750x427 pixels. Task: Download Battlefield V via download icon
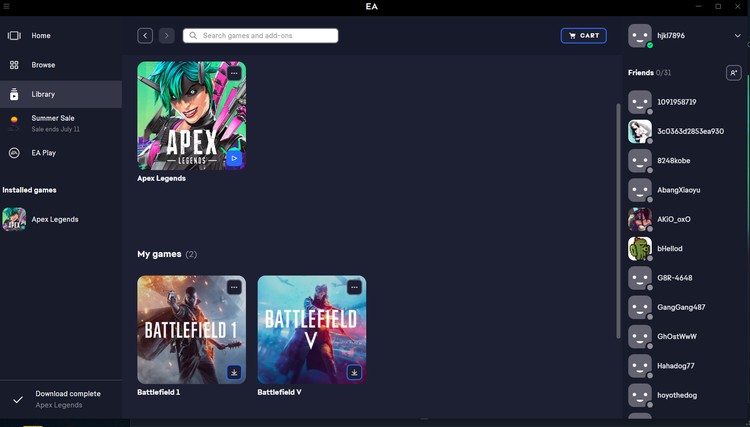[354, 372]
